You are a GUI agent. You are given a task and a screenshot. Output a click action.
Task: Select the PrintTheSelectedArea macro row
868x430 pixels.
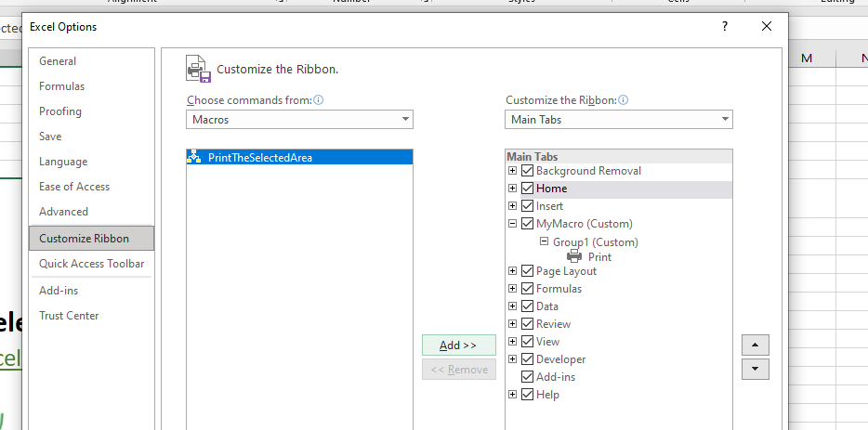pos(299,157)
